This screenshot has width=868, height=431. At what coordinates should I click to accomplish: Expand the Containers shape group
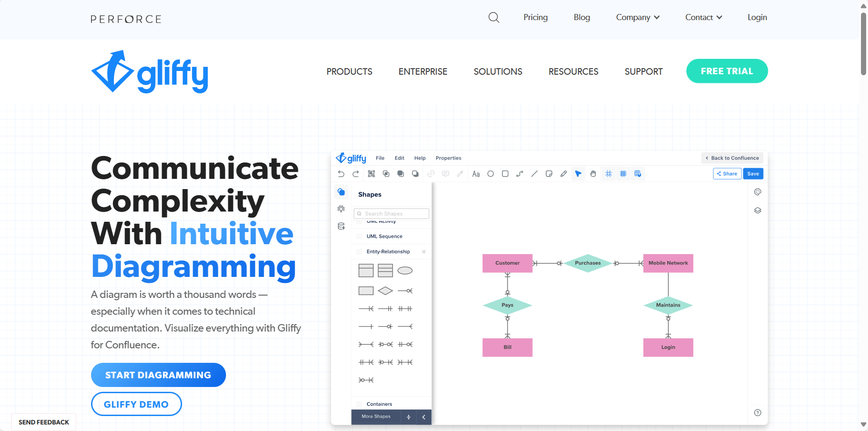(x=391, y=404)
